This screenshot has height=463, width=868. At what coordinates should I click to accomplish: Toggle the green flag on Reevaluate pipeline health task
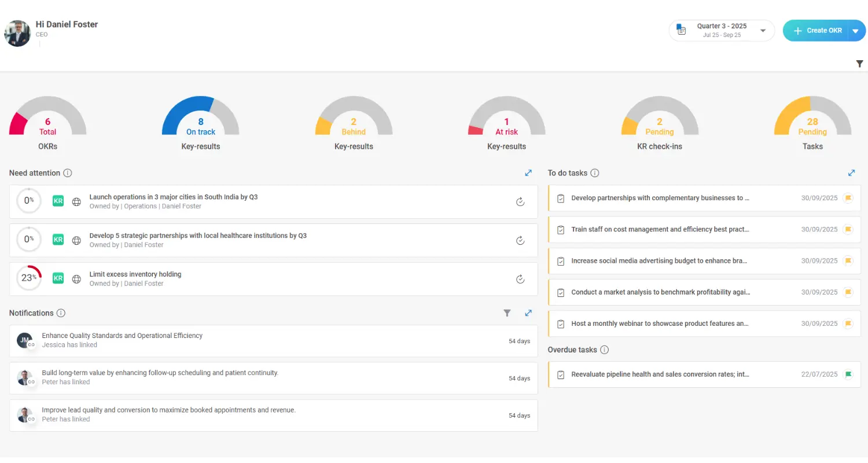(848, 374)
